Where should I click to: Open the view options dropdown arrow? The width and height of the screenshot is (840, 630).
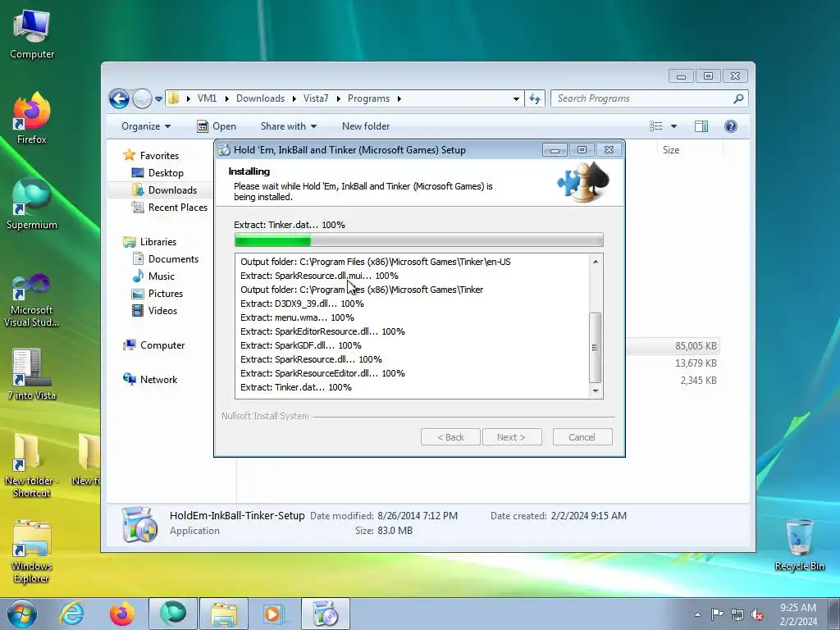point(674,126)
